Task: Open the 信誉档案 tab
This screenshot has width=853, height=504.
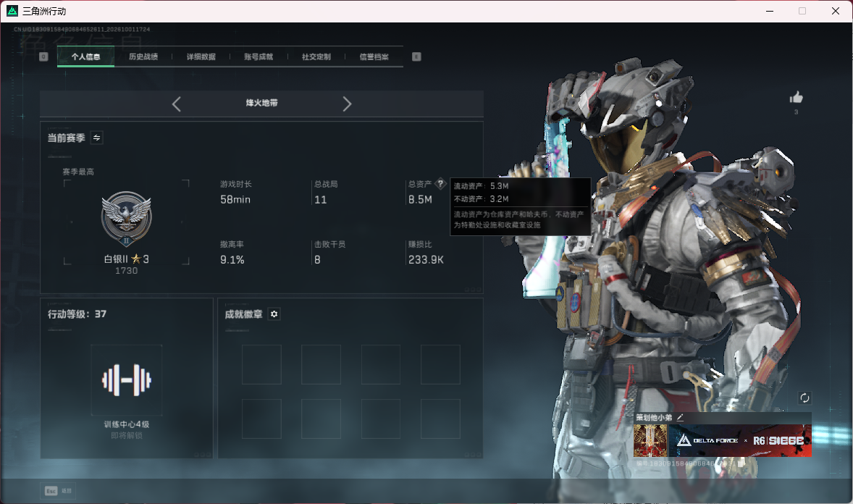Action: point(374,56)
